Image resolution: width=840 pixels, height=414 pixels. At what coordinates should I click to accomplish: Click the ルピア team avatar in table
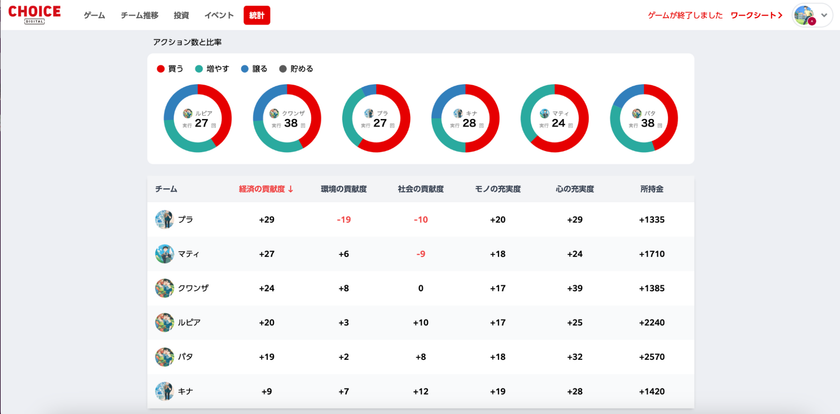pos(164,322)
